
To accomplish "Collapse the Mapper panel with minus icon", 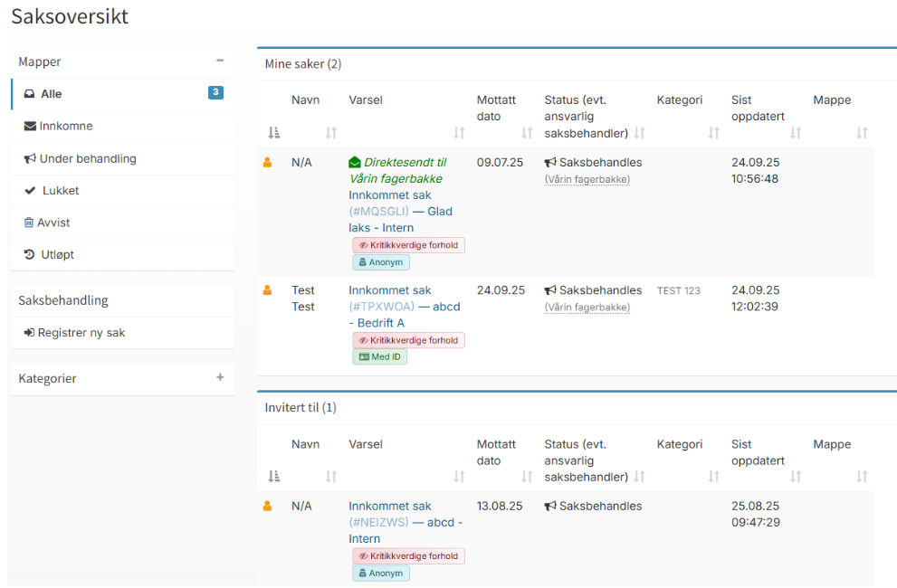I will click(220, 61).
